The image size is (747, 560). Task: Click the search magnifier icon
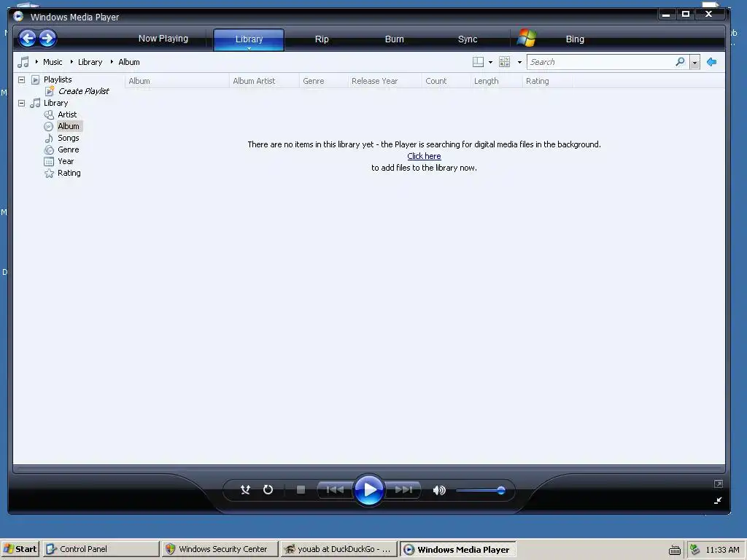tap(681, 62)
